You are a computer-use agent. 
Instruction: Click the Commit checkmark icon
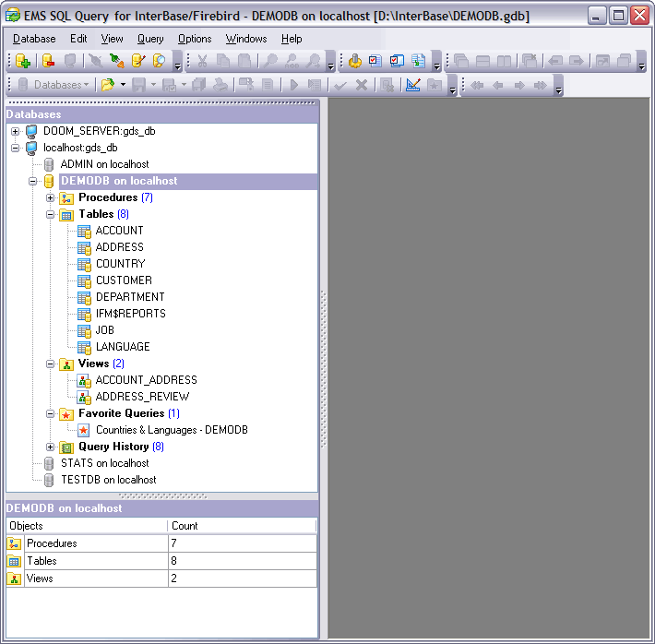point(340,85)
